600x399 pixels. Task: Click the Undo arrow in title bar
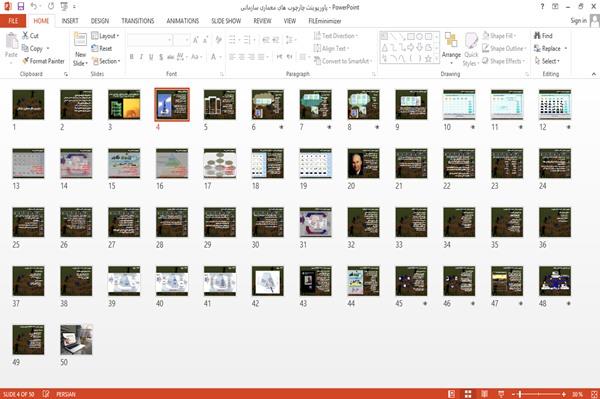coord(34,7)
